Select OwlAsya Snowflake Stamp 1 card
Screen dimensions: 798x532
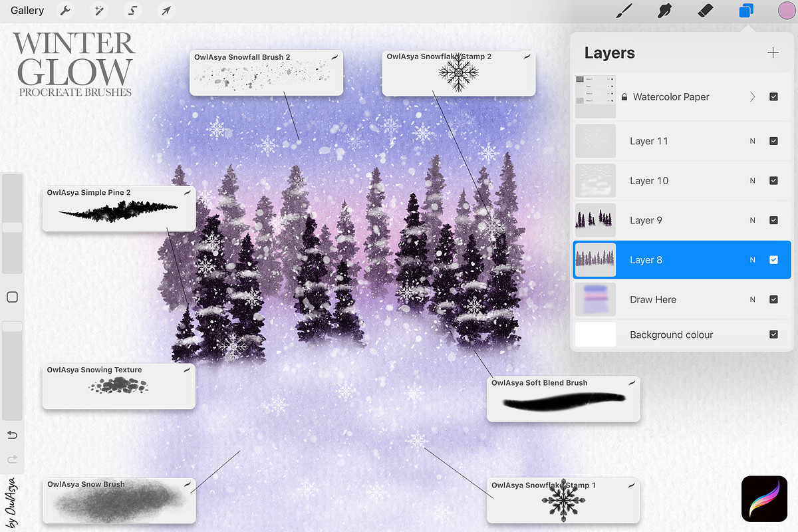click(563, 500)
